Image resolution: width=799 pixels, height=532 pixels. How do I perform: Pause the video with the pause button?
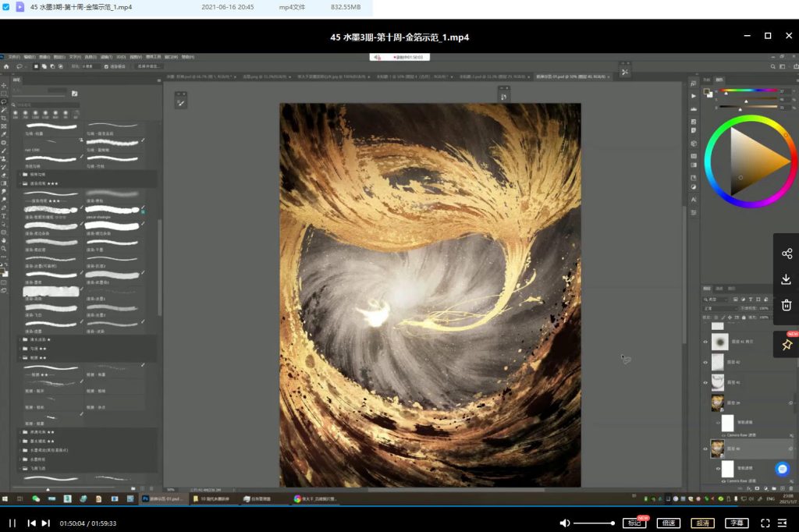[x=12, y=523]
